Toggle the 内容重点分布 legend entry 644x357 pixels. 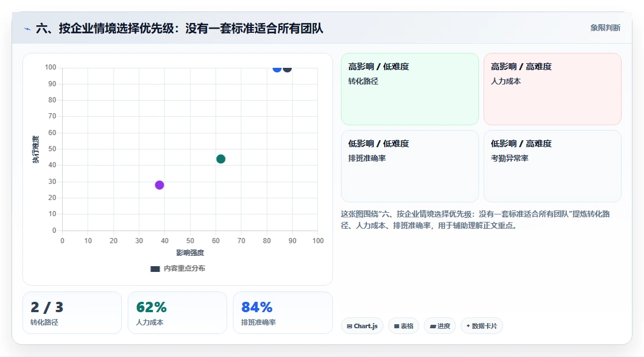(178, 268)
